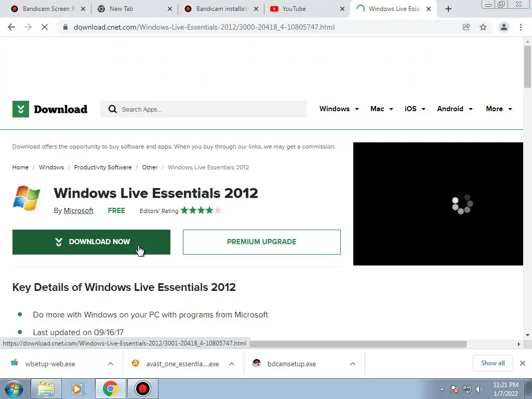Click the PREMIUM UPGRADE button
532x399 pixels.
coord(262,242)
